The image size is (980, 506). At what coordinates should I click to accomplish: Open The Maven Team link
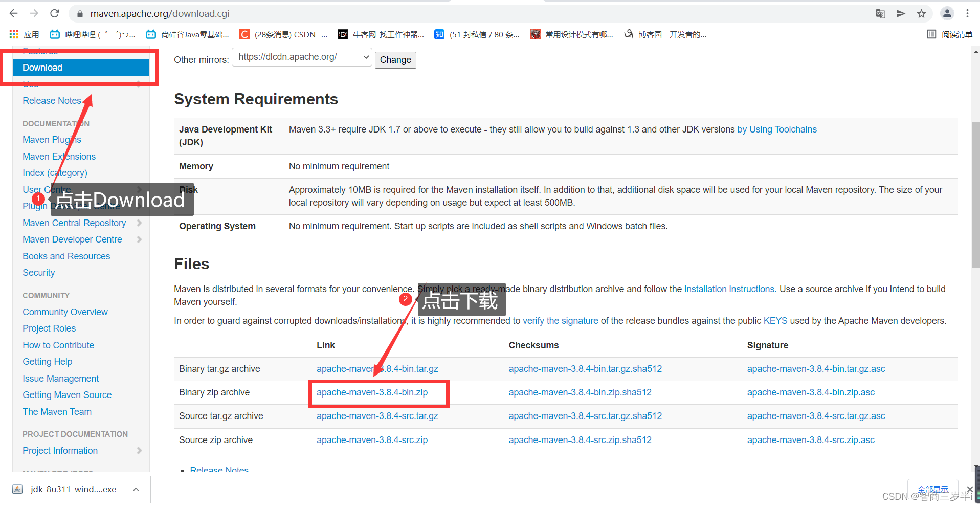tap(57, 412)
